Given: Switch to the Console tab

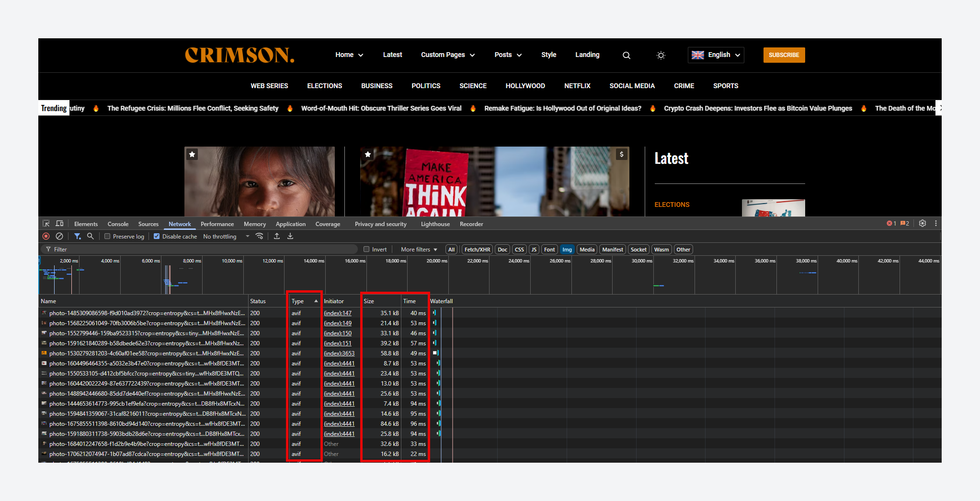Looking at the screenshot, I should 118,224.
